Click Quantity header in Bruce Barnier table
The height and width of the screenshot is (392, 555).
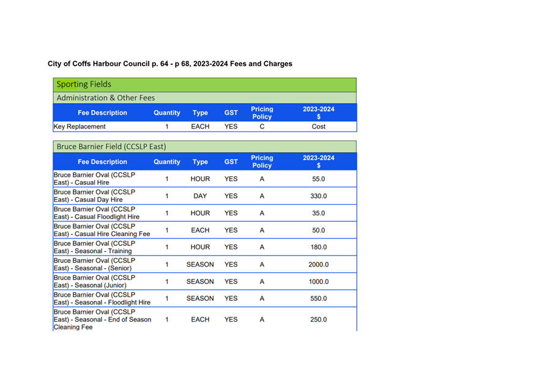tap(166, 161)
